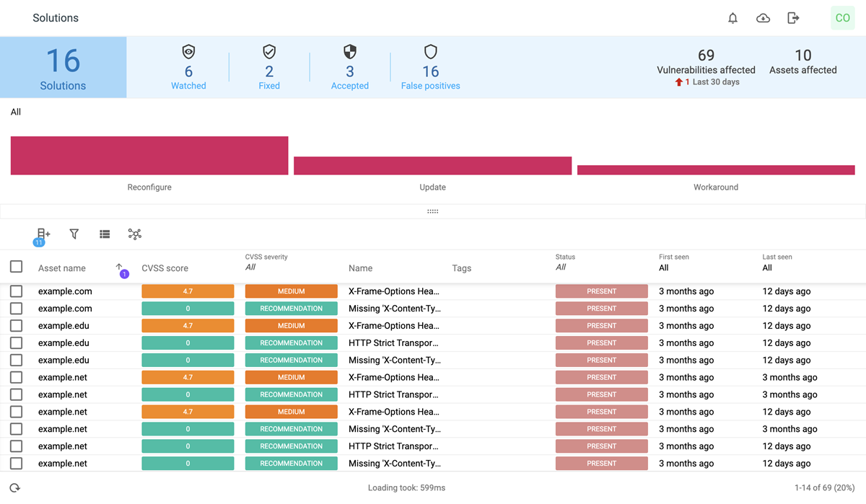Screen dimensions: 866x504
Task: Open the filter funnel icon
Action: tap(74, 234)
